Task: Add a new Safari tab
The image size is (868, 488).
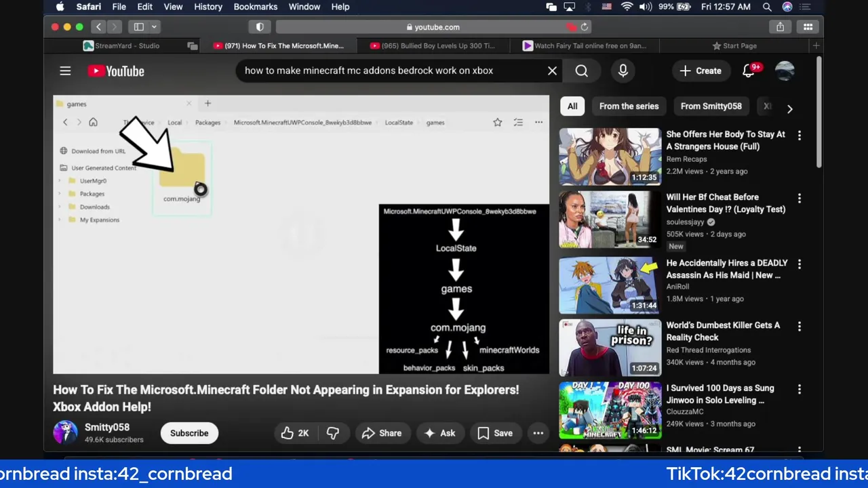Action: click(816, 45)
